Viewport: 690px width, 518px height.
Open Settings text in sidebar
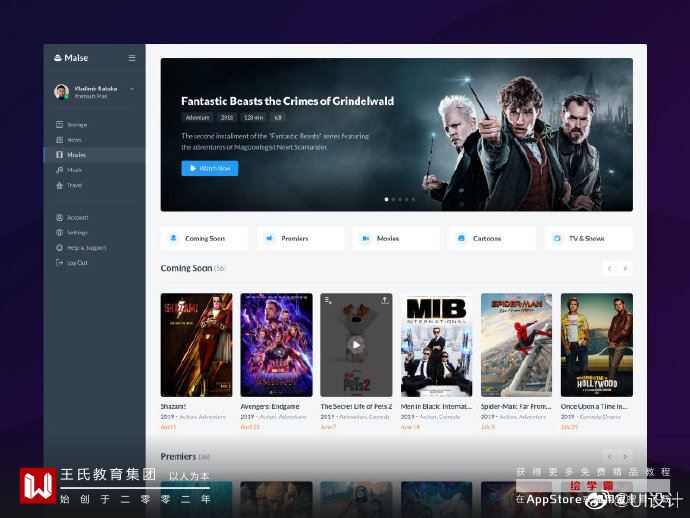[x=77, y=232]
